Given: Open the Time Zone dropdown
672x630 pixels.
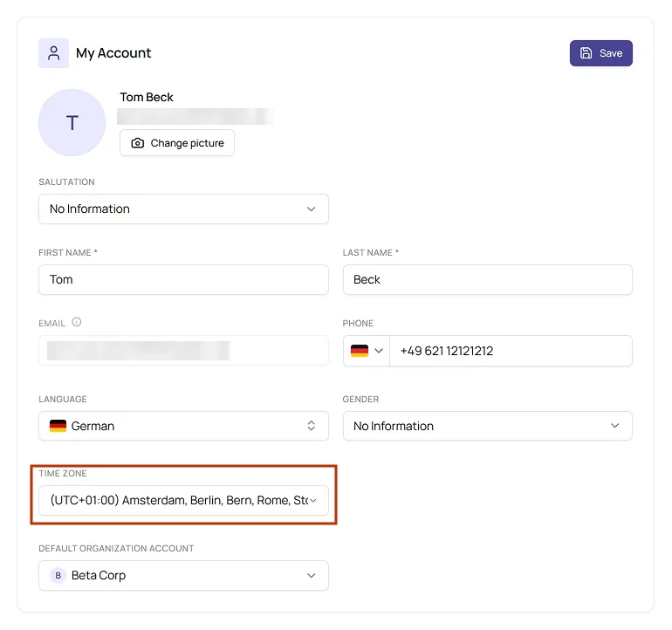Looking at the screenshot, I should tap(183, 500).
